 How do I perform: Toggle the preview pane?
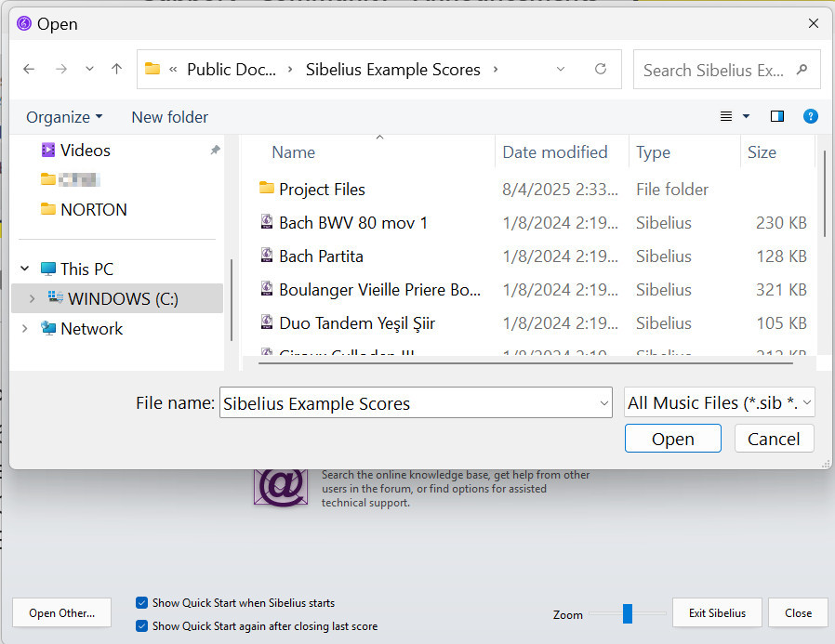coord(777,116)
